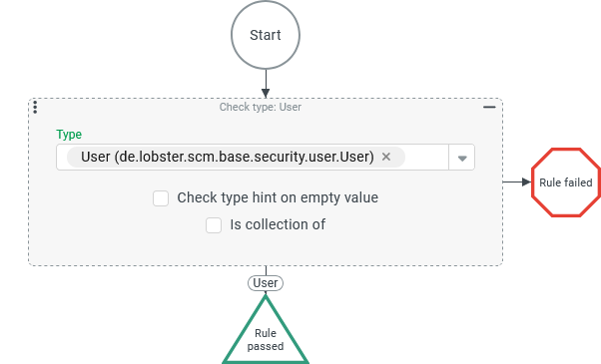Click inside the Type input field
601x364 pixels.
click(426, 158)
